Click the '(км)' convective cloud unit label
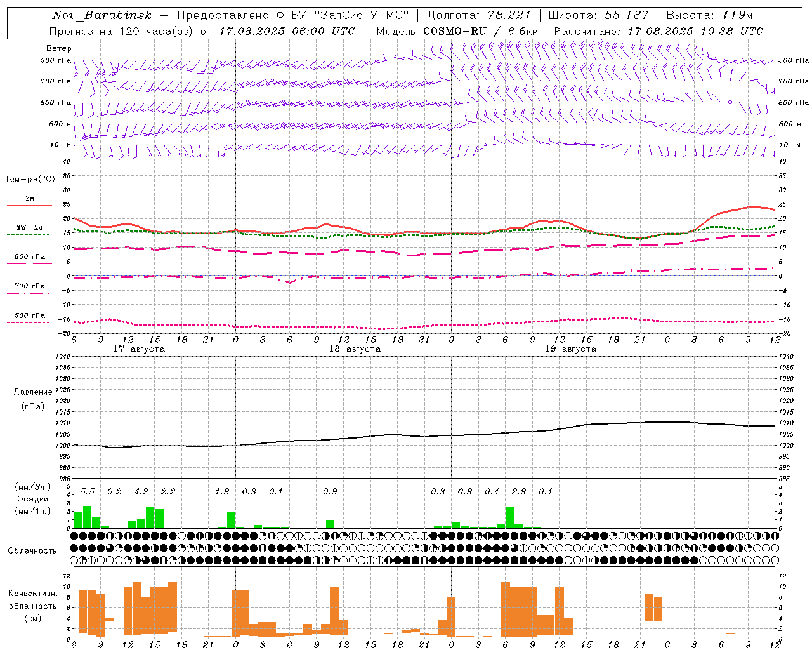 coord(32,618)
